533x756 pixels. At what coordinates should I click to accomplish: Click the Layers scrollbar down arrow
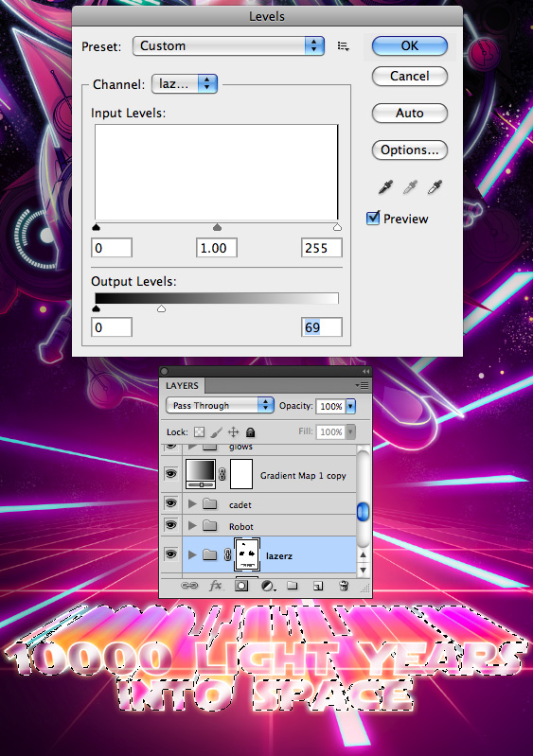tap(363, 571)
